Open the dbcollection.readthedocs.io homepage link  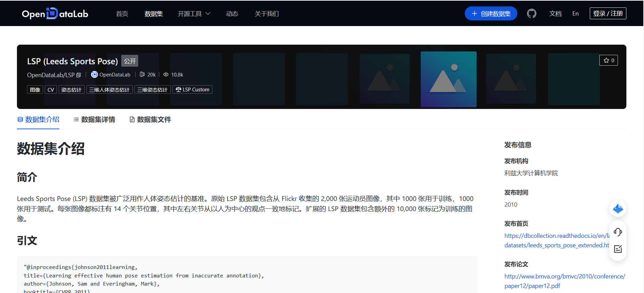click(x=557, y=240)
